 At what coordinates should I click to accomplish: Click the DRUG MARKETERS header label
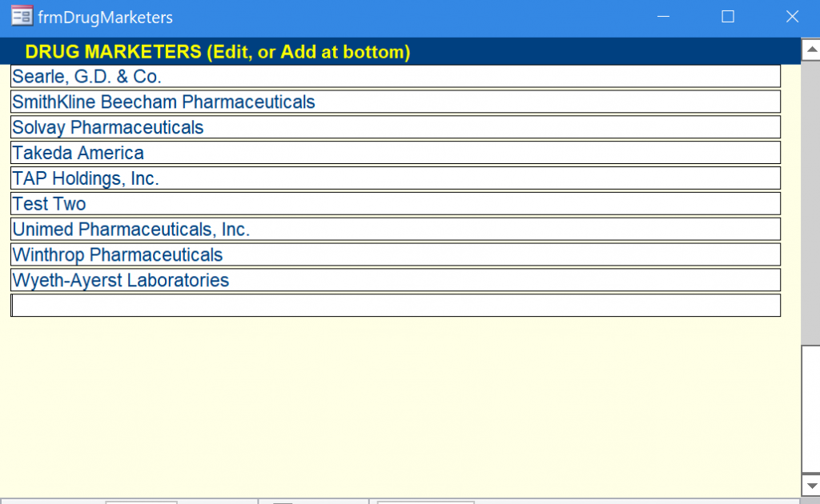pyautogui.click(x=218, y=52)
